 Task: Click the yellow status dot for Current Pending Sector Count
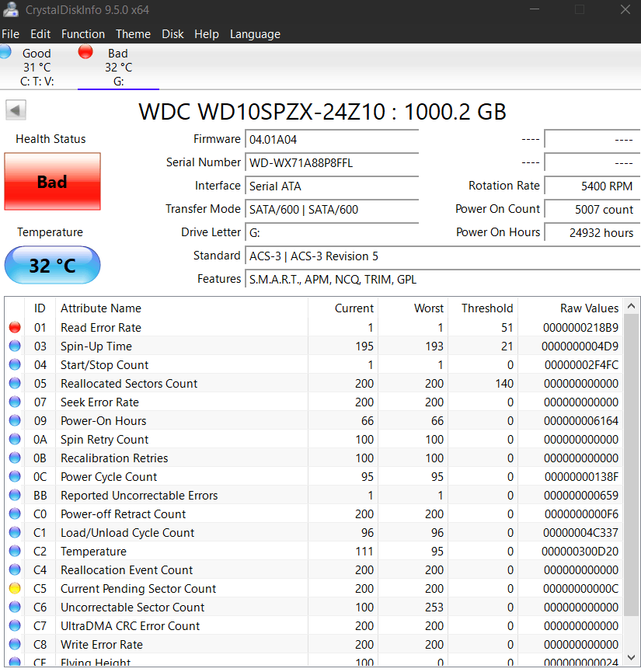pos(15,588)
